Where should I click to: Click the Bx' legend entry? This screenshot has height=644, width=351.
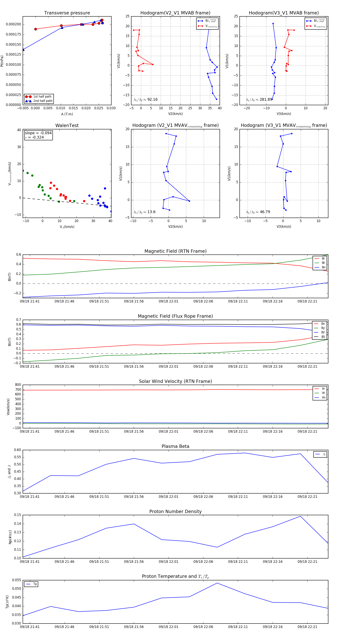[320, 324]
